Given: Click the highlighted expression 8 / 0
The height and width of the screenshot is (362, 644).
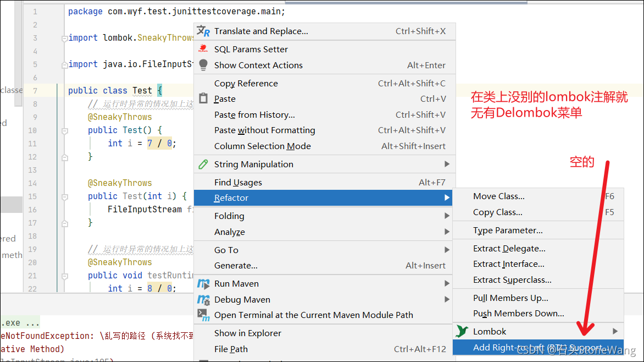Looking at the screenshot, I should click(160, 288).
